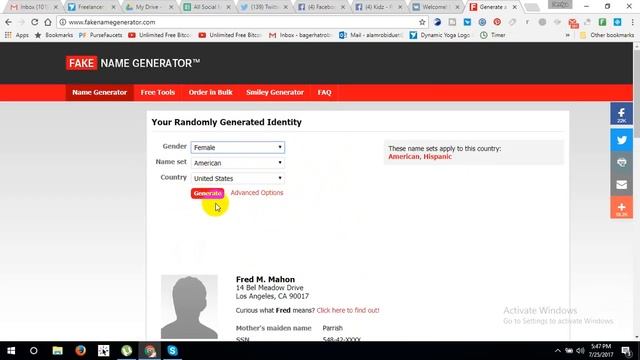Click the grey profile silhouette image

tap(189, 307)
